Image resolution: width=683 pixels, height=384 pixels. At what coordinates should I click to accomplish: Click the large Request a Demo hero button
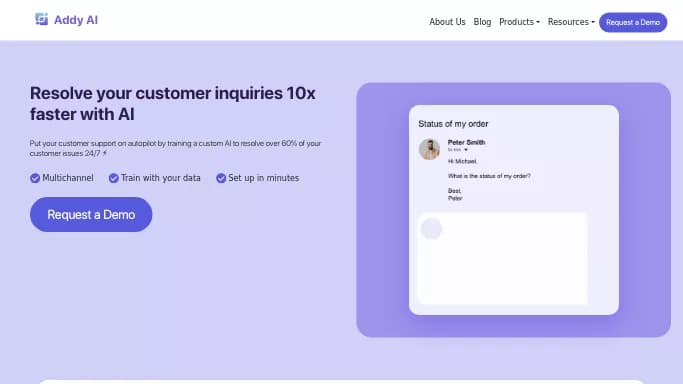(91, 214)
